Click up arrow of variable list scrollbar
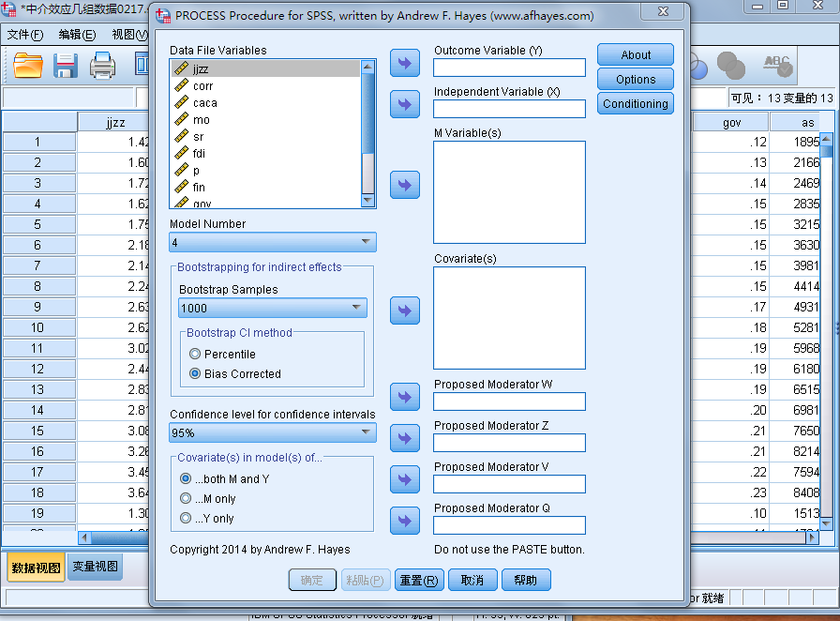Viewport: 840px width, 621px height. 367,67
